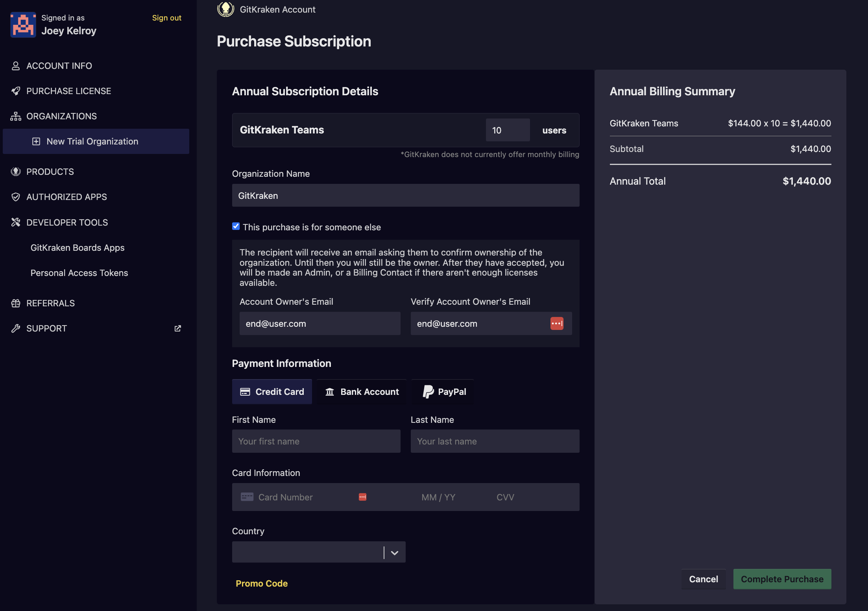Click the GitKraken logo icon in the header
Screen dimensions: 868x611
[226, 9]
